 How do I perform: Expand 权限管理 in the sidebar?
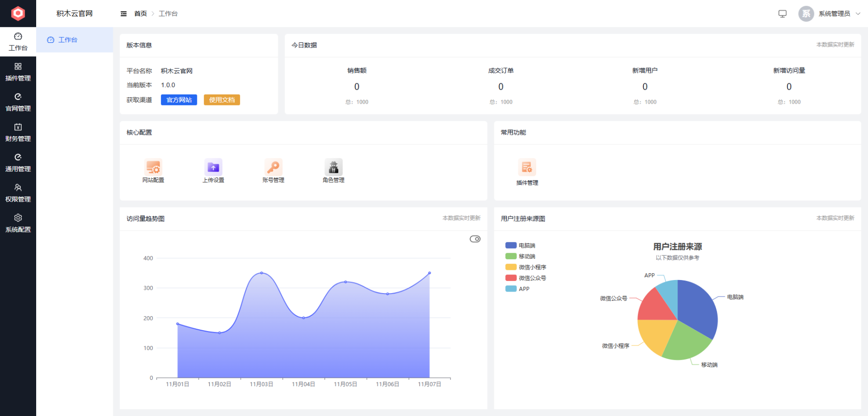tap(18, 193)
